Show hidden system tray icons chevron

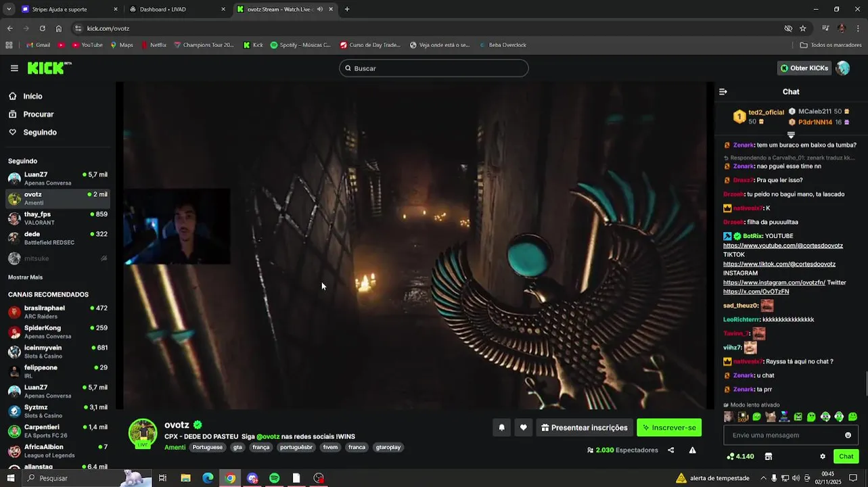click(763, 478)
